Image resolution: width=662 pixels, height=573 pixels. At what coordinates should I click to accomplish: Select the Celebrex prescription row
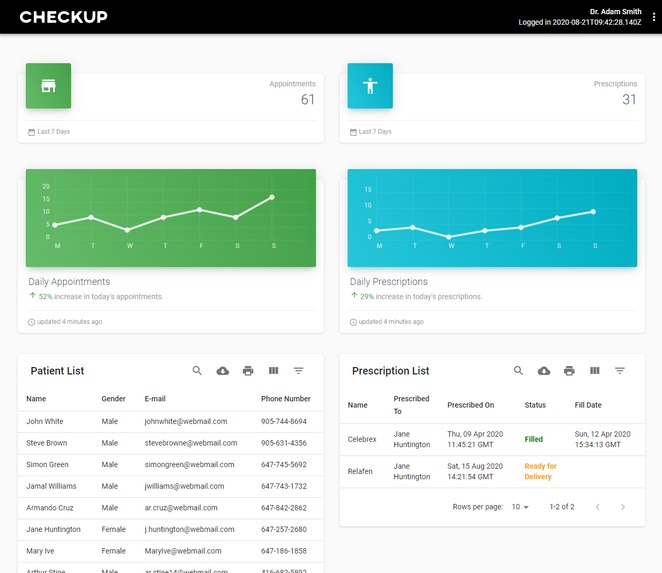click(492, 440)
